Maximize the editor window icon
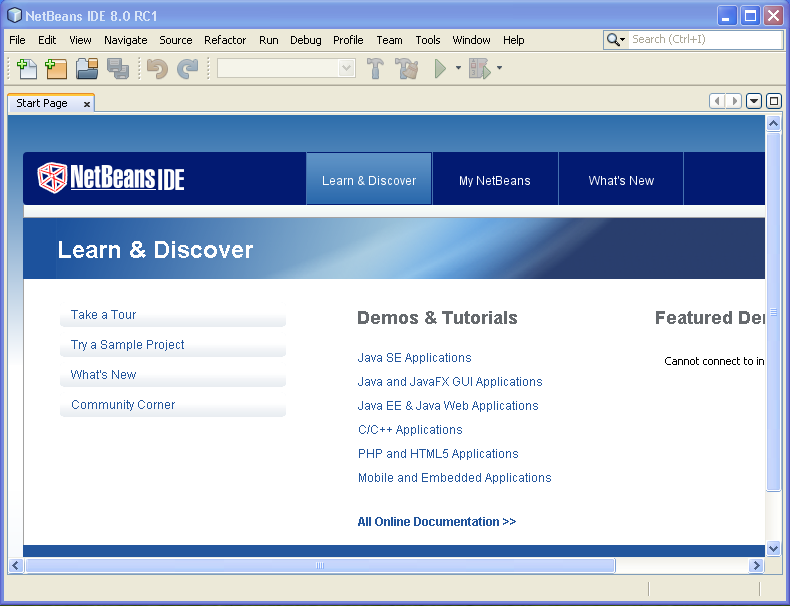 774,101
